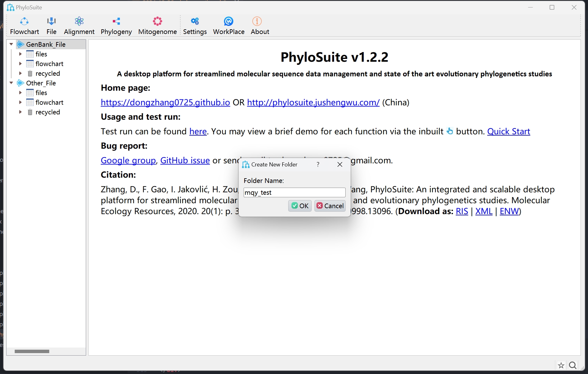Screen dimensions: 588x374
Task: Expand files under GenBank_File
Action: tap(20, 54)
